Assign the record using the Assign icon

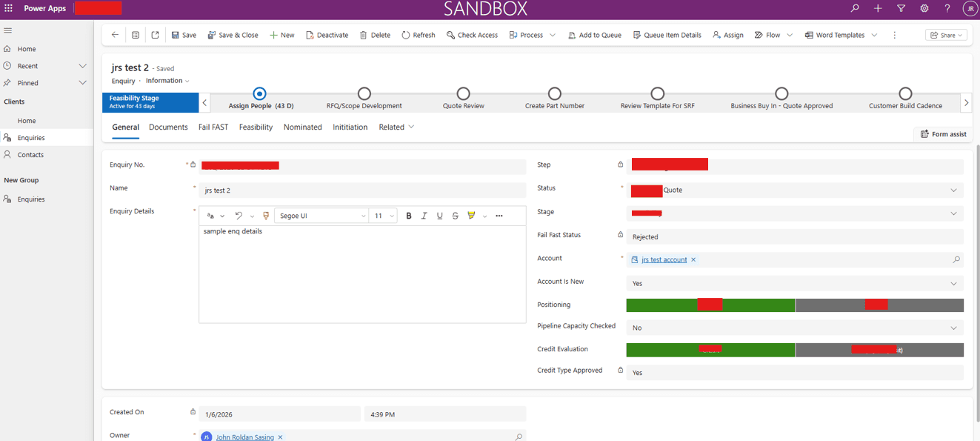point(727,34)
